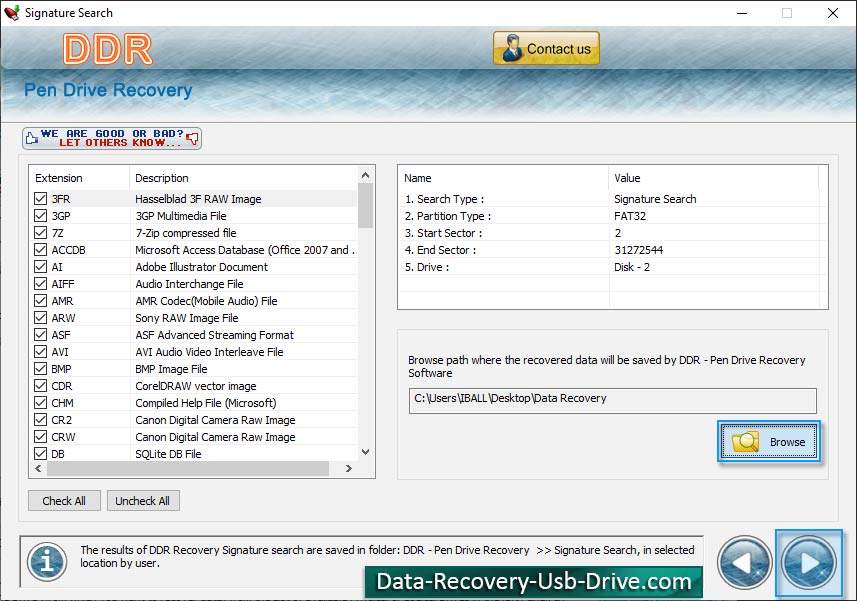Uncheck the AMR extension checkbox
This screenshot has height=601, width=857.
coord(40,300)
